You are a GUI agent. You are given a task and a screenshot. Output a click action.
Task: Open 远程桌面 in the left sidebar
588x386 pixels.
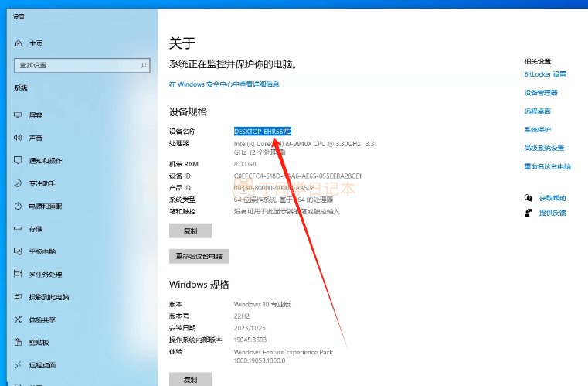[35, 365]
